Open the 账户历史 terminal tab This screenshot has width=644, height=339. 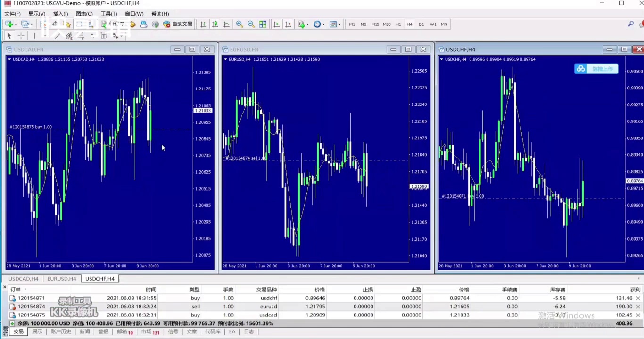61,331
